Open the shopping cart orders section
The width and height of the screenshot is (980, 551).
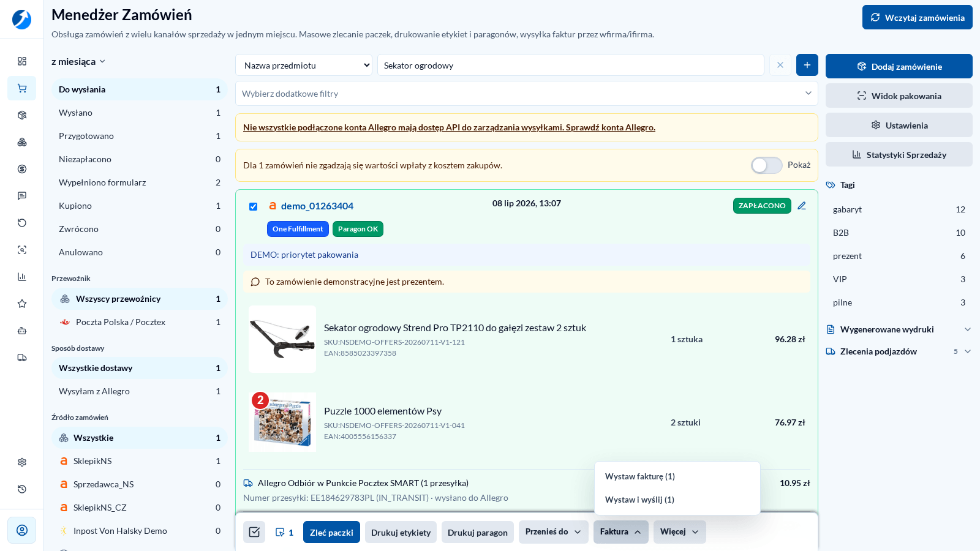pyautogui.click(x=22, y=88)
